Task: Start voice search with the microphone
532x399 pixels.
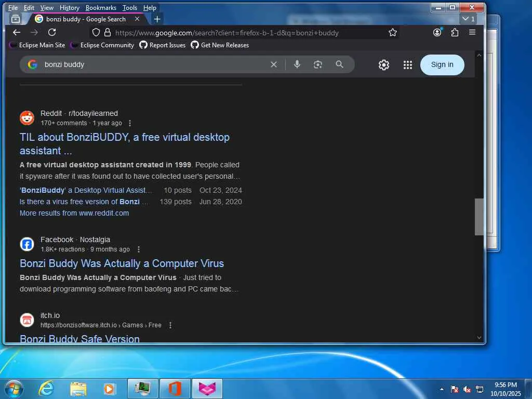Action: tap(297, 64)
